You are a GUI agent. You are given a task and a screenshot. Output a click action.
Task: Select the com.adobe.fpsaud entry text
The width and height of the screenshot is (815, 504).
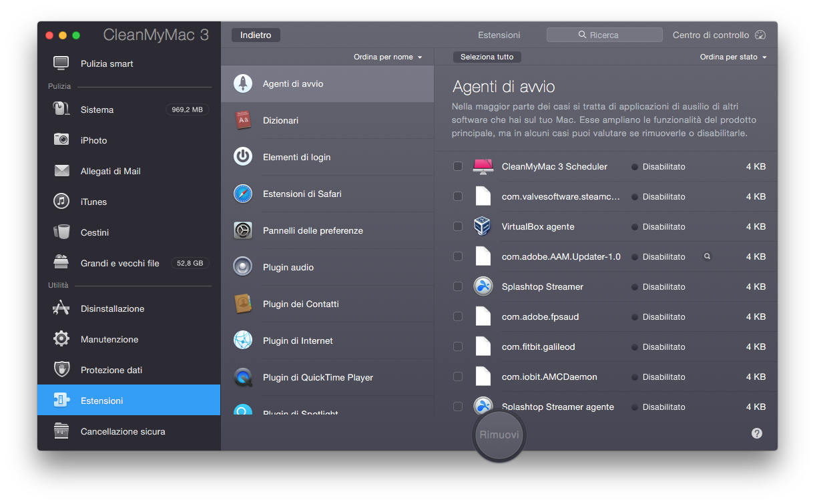click(540, 317)
